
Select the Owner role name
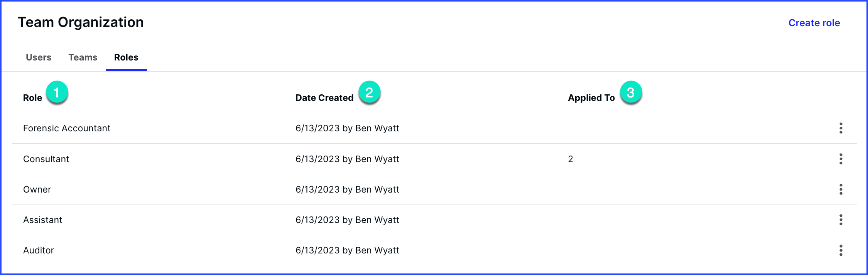(x=37, y=189)
